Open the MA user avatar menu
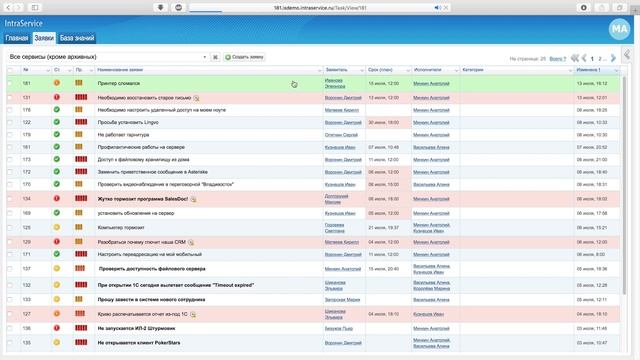The width and height of the screenshot is (640, 360). 619,29
